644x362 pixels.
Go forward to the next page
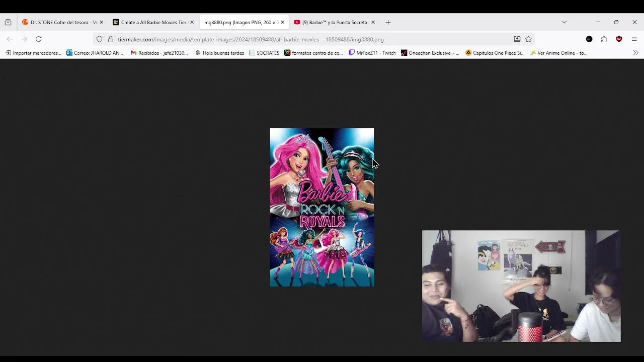[24, 39]
